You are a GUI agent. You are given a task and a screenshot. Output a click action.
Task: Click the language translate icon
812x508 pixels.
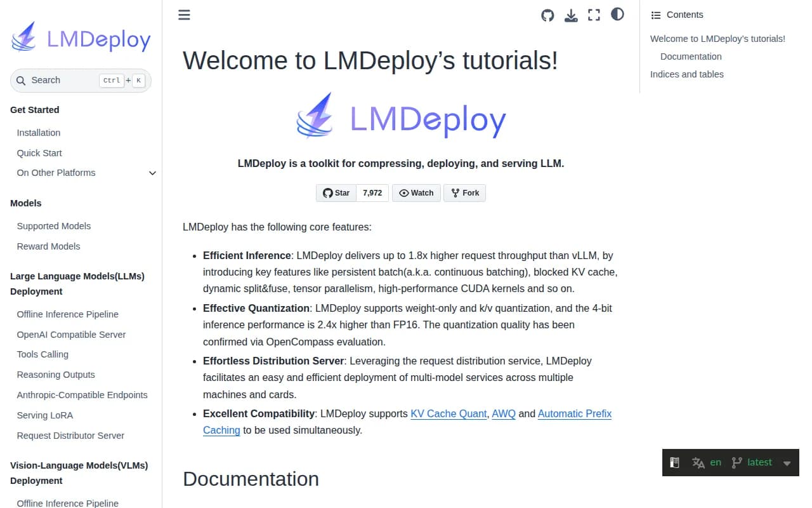pos(698,463)
